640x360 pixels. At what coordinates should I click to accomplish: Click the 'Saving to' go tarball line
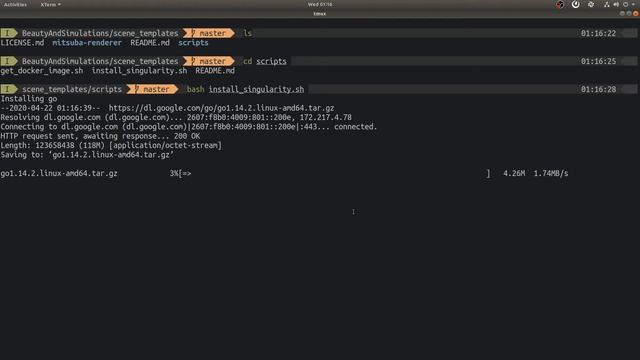coord(87,155)
